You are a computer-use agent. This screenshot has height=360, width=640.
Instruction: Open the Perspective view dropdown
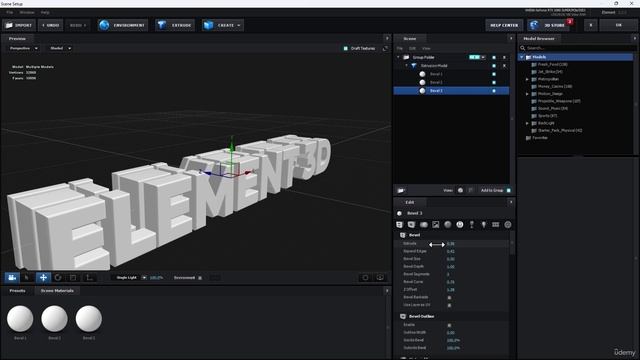(x=24, y=48)
